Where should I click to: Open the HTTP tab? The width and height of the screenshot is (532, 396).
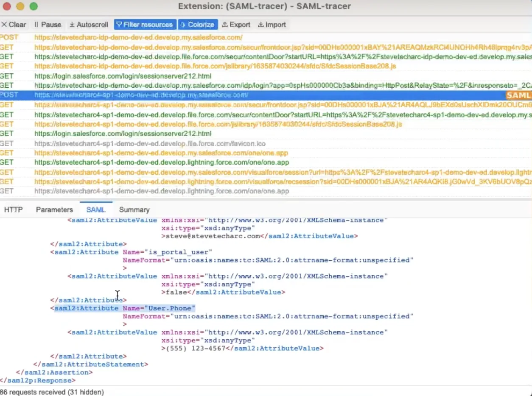(x=14, y=209)
